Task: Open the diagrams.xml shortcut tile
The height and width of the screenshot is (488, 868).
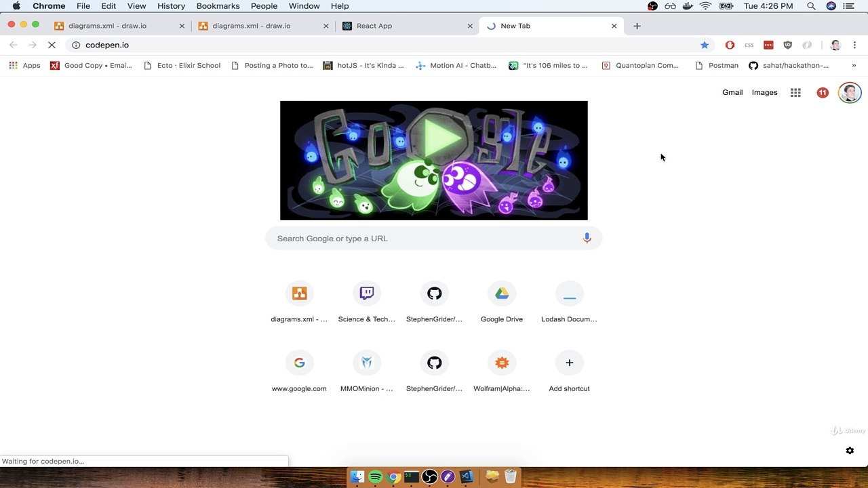Action: [299, 302]
